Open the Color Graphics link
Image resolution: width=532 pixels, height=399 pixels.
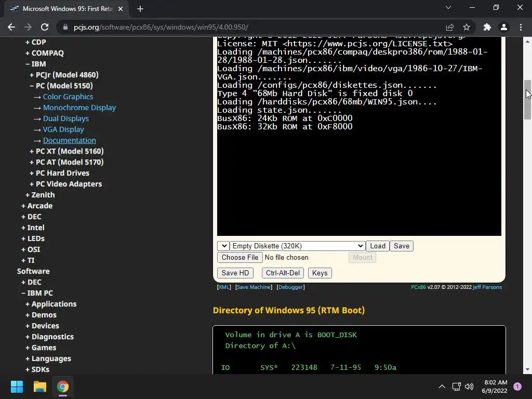68,97
